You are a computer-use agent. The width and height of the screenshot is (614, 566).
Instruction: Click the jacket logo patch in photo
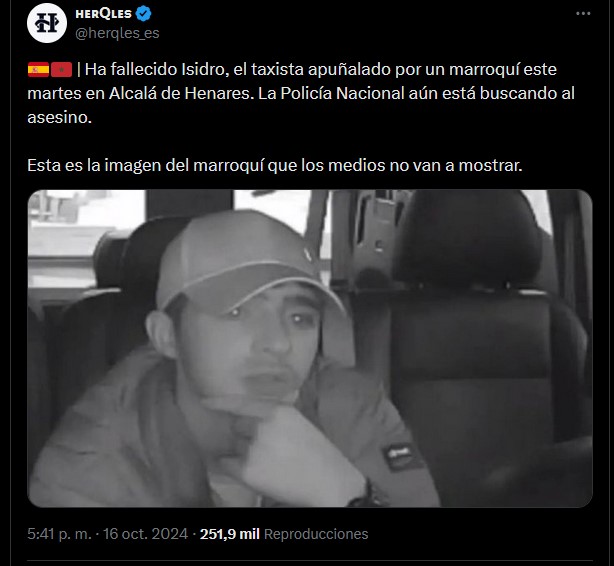click(399, 455)
